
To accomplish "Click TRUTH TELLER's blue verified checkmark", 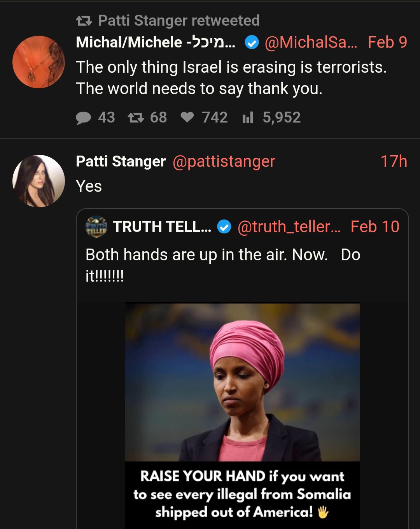I will tap(224, 227).
